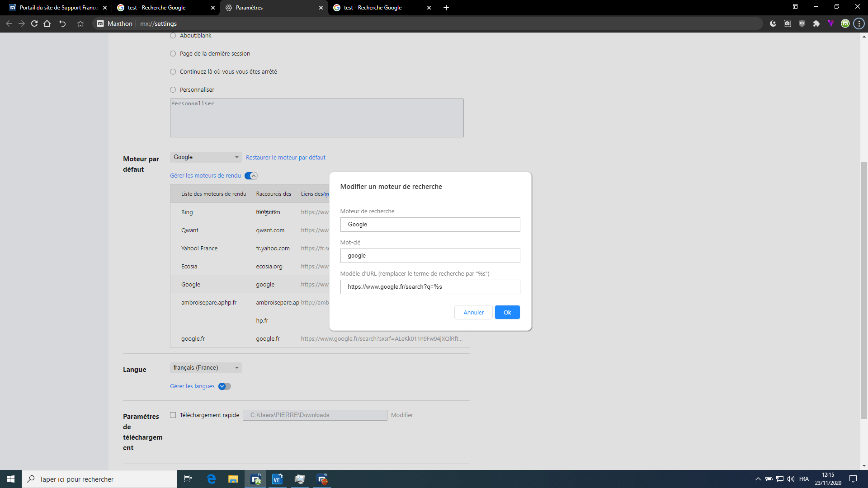This screenshot has width=868, height=488.
Task: Select the Bing row in engine list
Action: [x=250, y=212]
